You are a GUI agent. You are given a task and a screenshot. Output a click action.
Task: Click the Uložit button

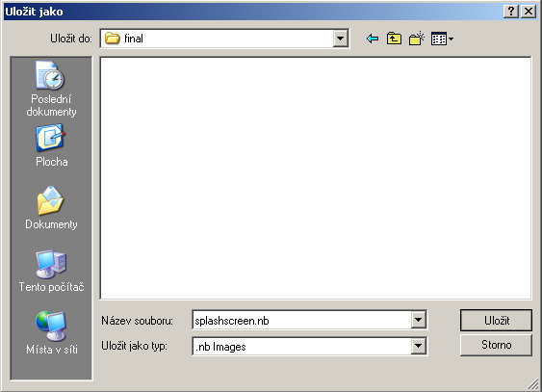click(496, 320)
